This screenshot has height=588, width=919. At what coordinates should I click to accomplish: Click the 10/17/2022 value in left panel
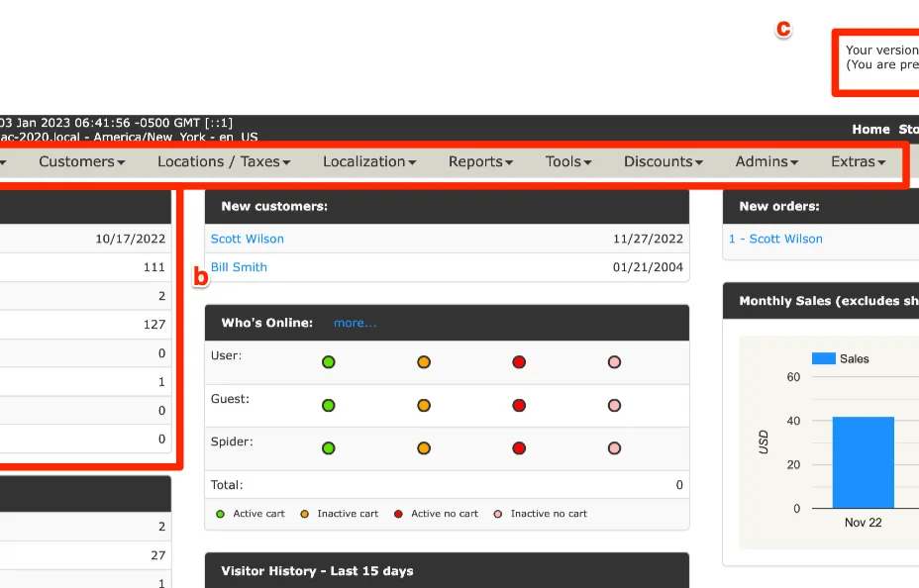click(131, 239)
